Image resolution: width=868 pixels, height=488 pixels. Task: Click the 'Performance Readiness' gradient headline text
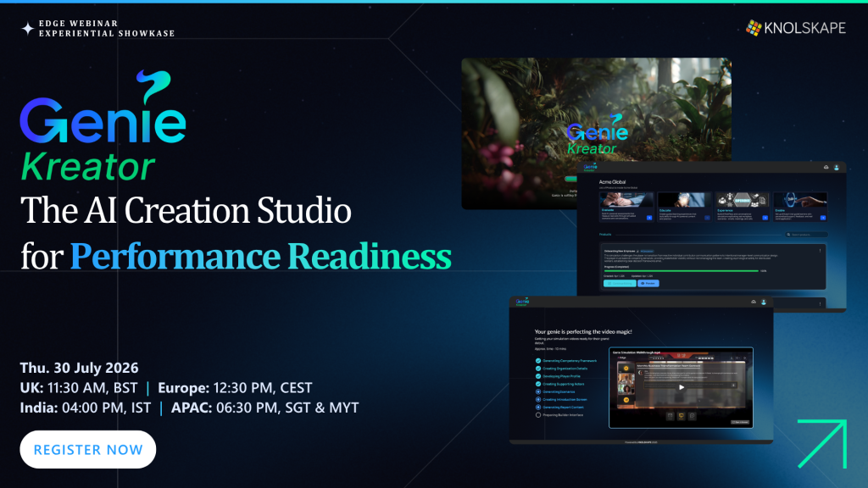[260, 256]
